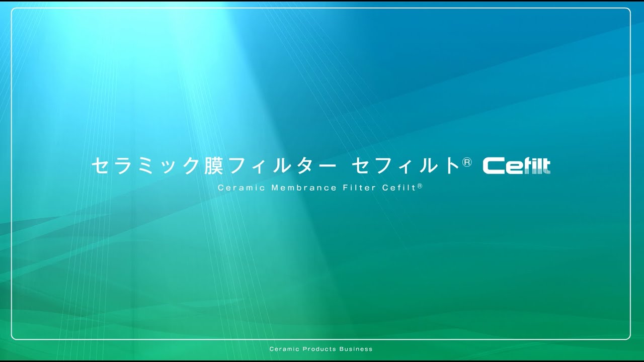
Task: Select the Cefilt wordmark icon
Action: (517, 165)
